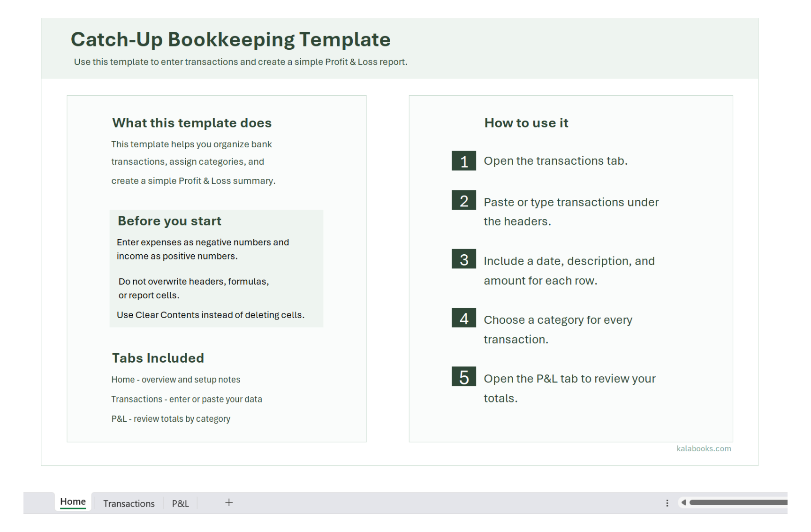This screenshot has width=811, height=532.
Task: Click step 5 number box
Action: click(x=464, y=377)
